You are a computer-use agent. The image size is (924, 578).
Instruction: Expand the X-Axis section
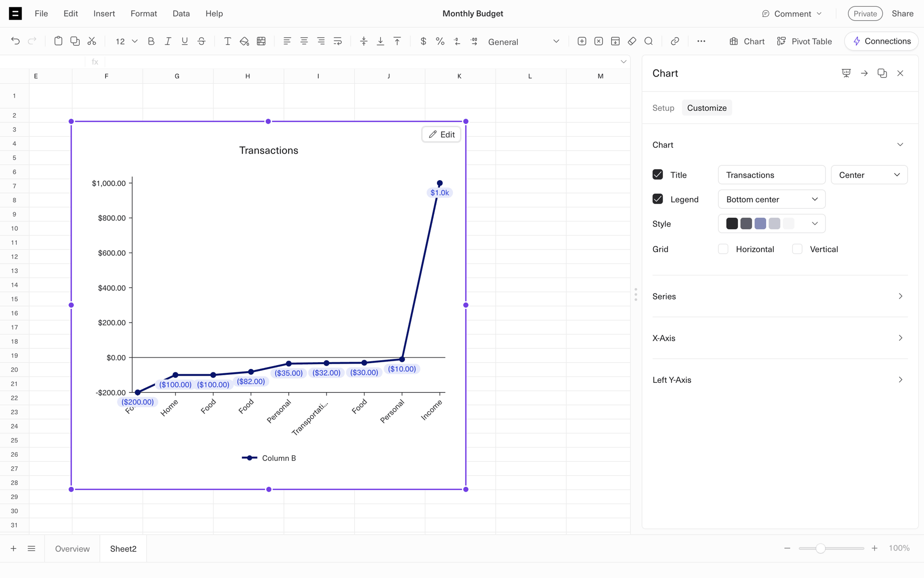pyautogui.click(x=780, y=338)
